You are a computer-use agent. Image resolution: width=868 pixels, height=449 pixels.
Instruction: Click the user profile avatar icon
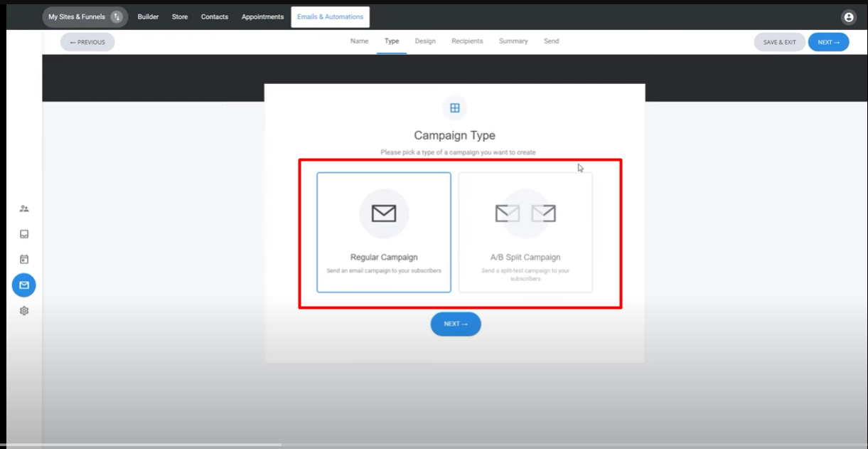pyautogui.click(x=848, y=17)
